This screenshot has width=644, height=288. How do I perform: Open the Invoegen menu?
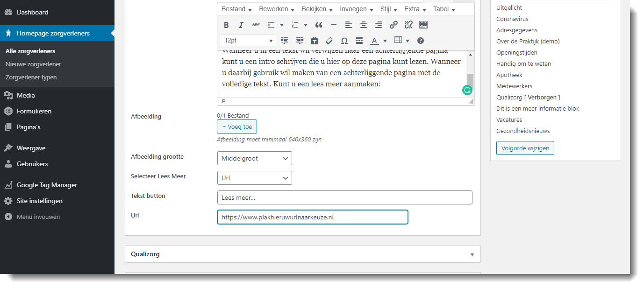coord(356,9)
